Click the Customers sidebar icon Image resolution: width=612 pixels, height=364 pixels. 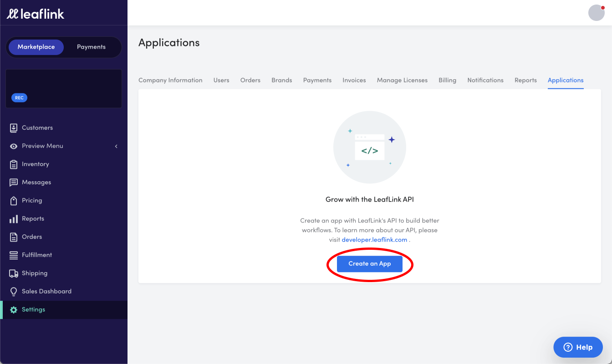tap(14, 128)
